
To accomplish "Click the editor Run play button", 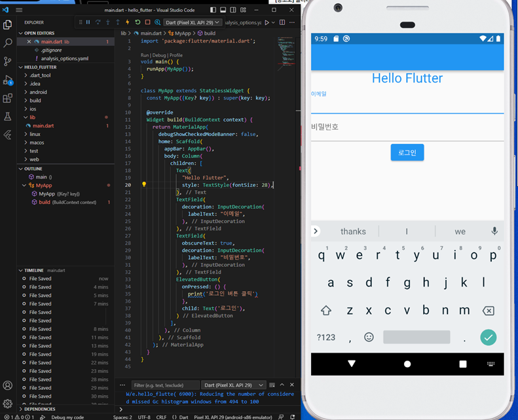I will [x=267, y=22].
